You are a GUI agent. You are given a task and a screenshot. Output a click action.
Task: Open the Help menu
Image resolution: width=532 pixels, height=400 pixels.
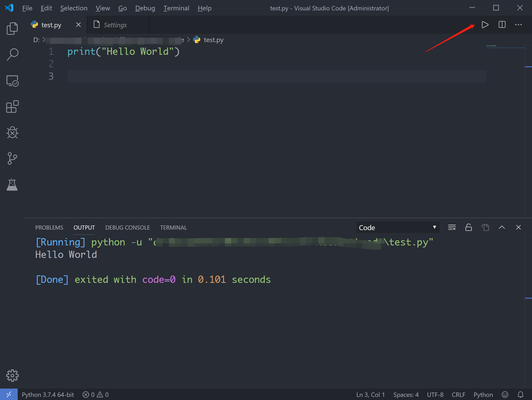(x=204, y=8)
